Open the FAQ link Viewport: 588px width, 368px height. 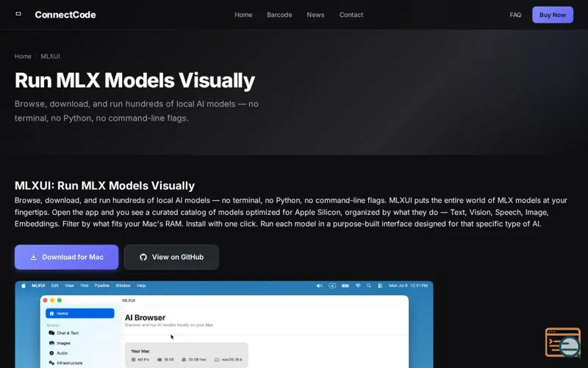click(x=515, y=15)
